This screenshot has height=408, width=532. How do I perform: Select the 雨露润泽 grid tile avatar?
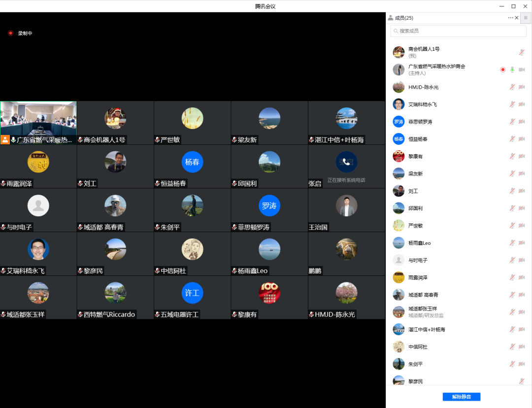pyautogui.click(x=38, y=162)
